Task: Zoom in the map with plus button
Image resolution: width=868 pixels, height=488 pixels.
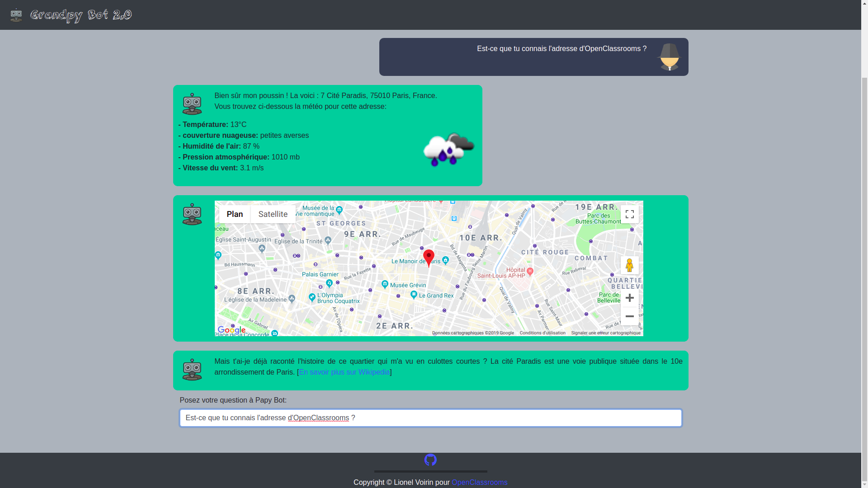Action: pyautogui.click(x=629, y=298)
